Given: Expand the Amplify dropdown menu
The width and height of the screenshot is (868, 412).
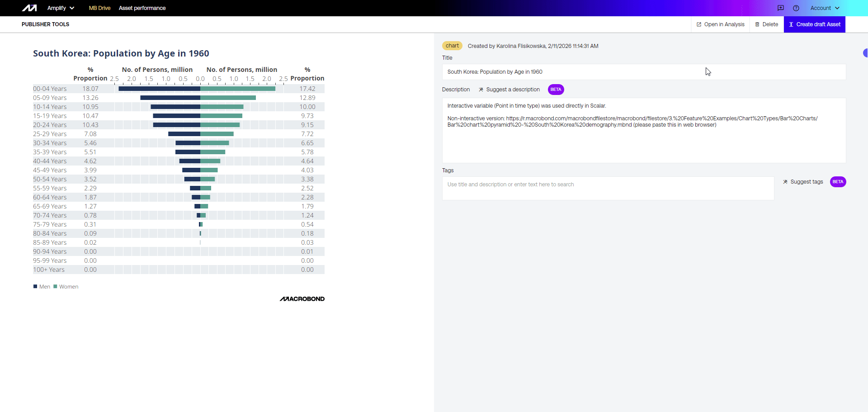Looking at the screenshot, I should click(x=61, y=8).
